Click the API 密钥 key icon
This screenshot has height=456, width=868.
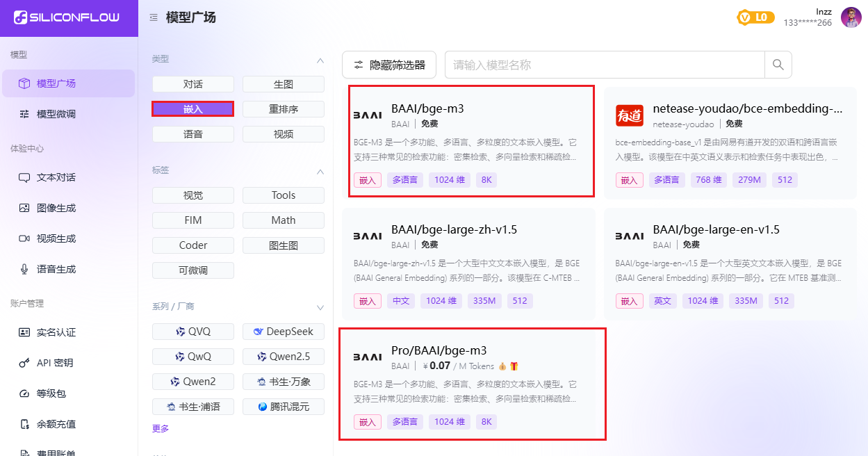coord(24,363)
